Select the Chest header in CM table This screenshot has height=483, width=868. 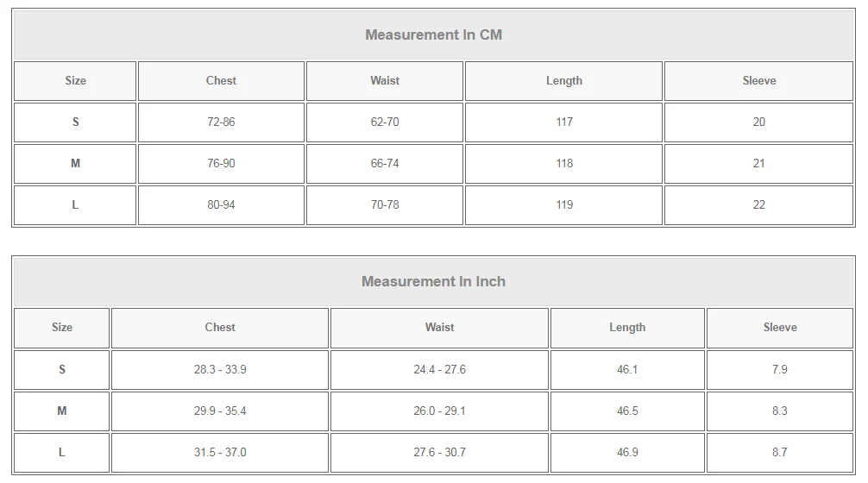221,81
